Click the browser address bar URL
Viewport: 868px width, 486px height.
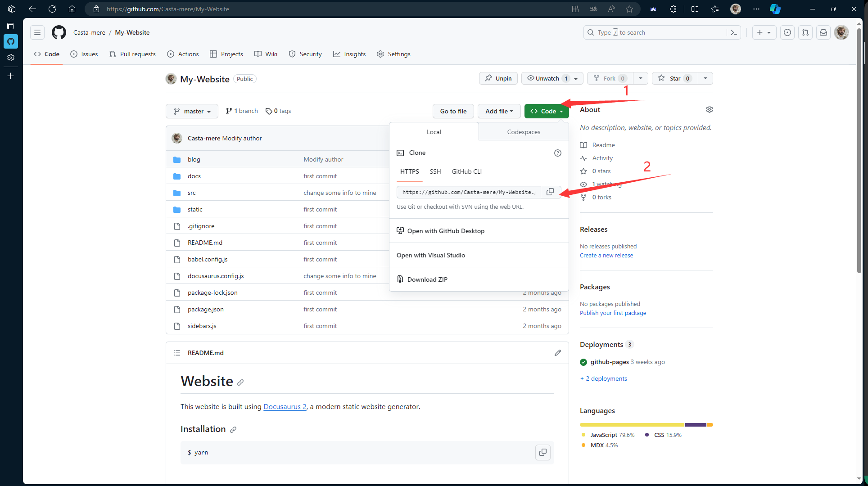168,9
